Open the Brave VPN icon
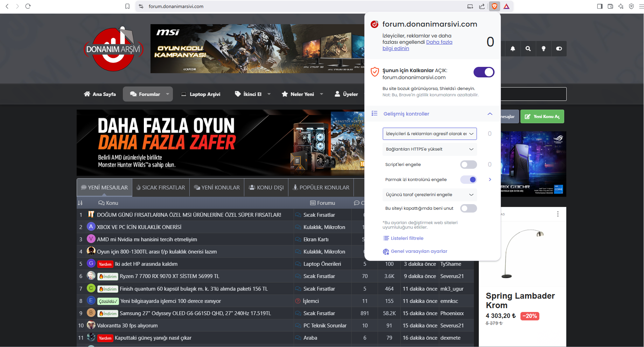Screen dimensions: 644x347 pos(631,6)
